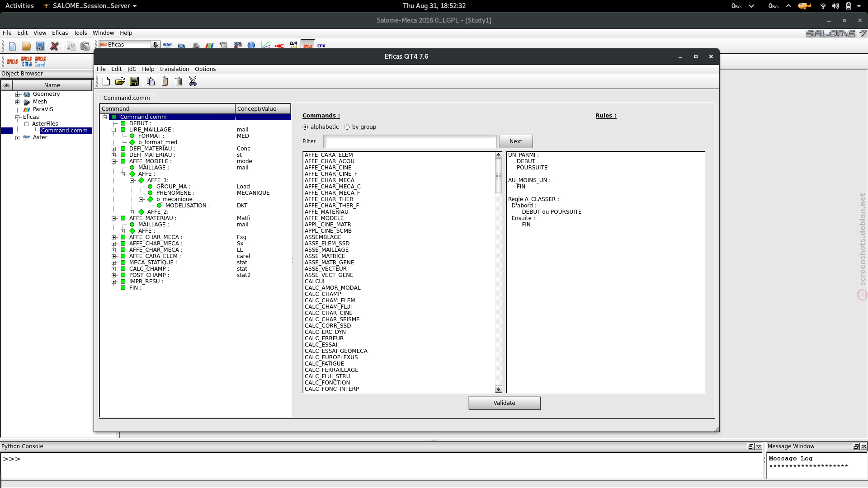
Task: Expand the MECA_STATIQUE command node
Action: click(x=114, y=263)
